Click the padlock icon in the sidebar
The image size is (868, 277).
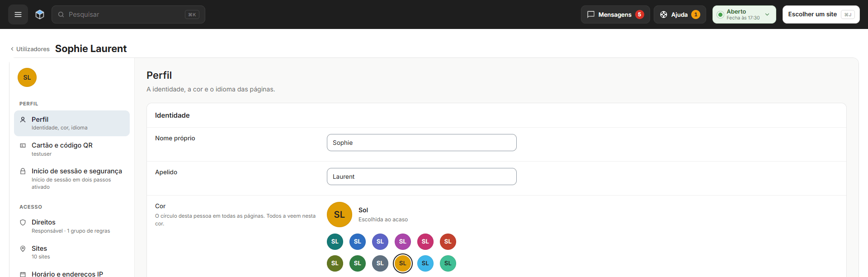23,171
